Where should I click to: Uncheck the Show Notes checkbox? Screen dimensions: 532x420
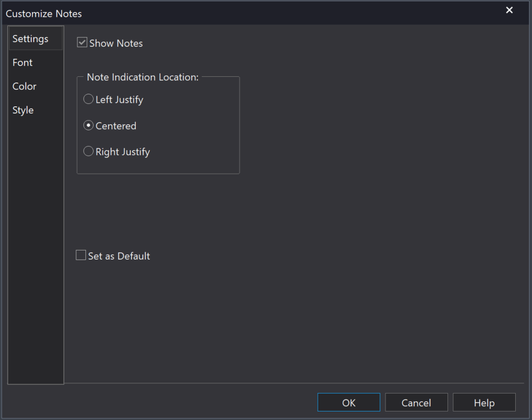[82, 43]
